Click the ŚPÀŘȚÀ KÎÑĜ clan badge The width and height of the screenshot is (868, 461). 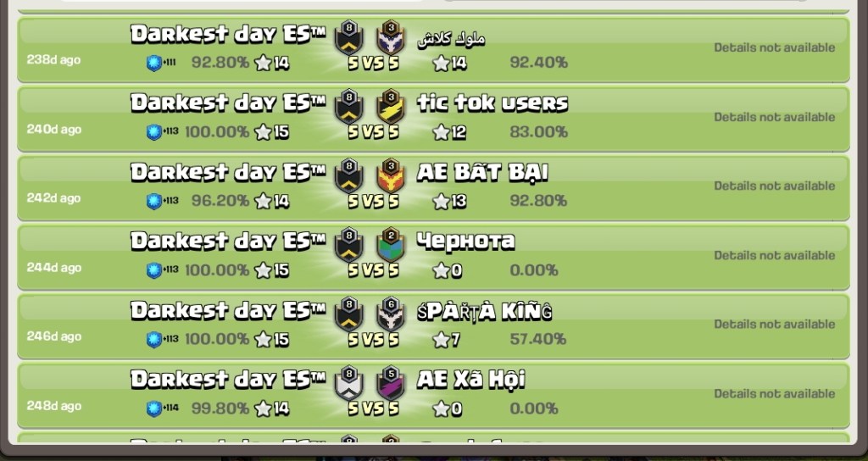click(391, 314)
